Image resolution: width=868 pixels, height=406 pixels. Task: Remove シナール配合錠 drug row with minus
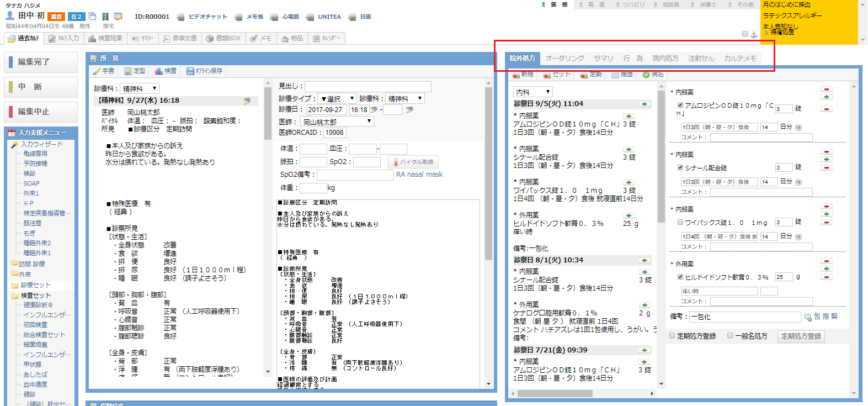point(826,167)
